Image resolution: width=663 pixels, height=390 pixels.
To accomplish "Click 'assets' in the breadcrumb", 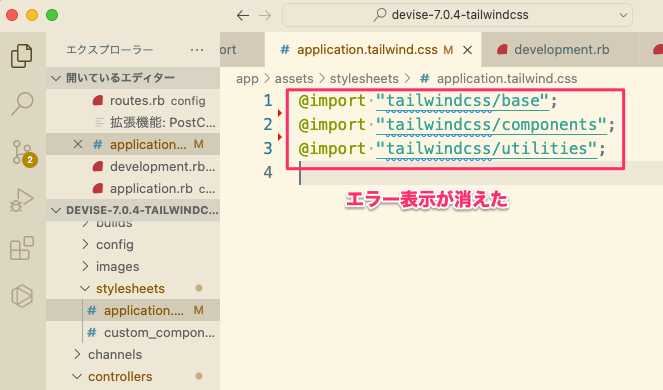I will tap(294, 79).
